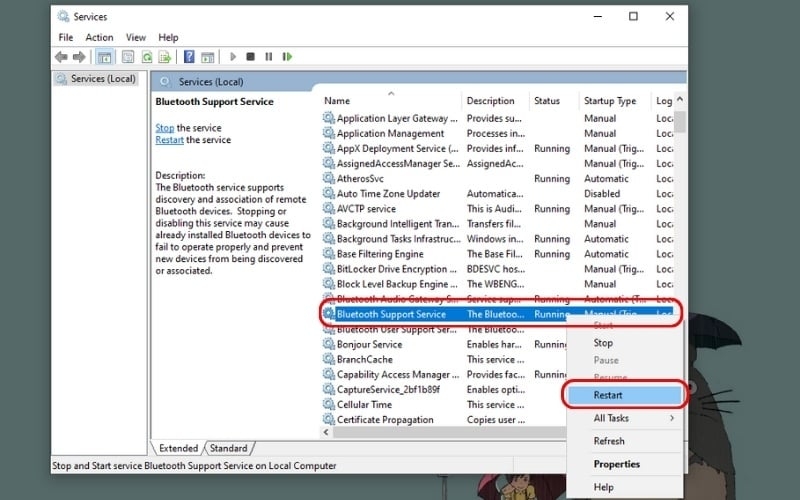
Task: Click the Back arrow in toolbar
Action: point(62,57)
